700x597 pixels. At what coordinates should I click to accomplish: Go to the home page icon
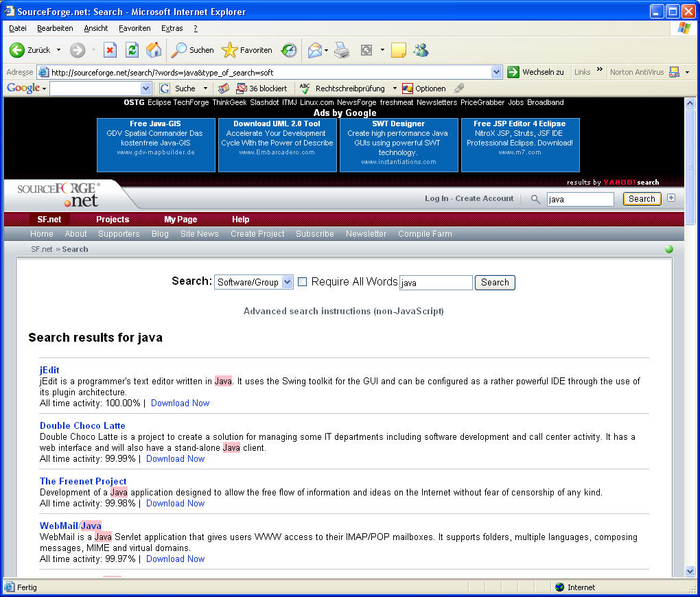(x=154, y=50)
